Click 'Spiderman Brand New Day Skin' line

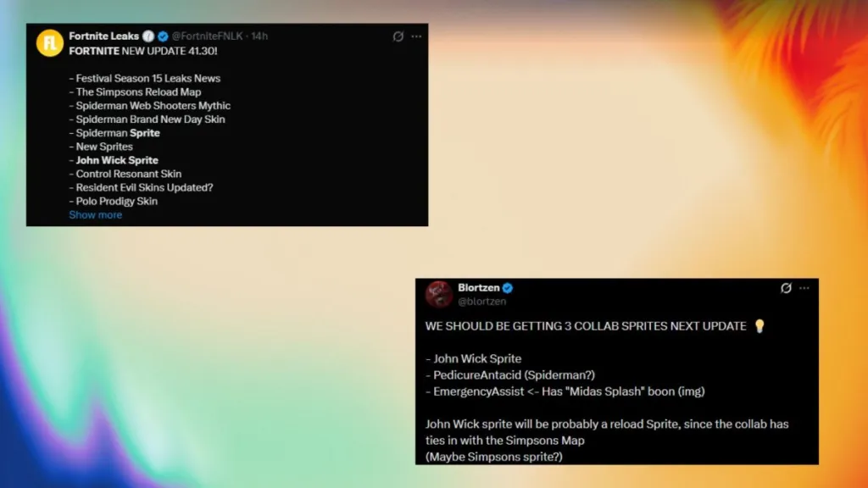tap(147, 119)
